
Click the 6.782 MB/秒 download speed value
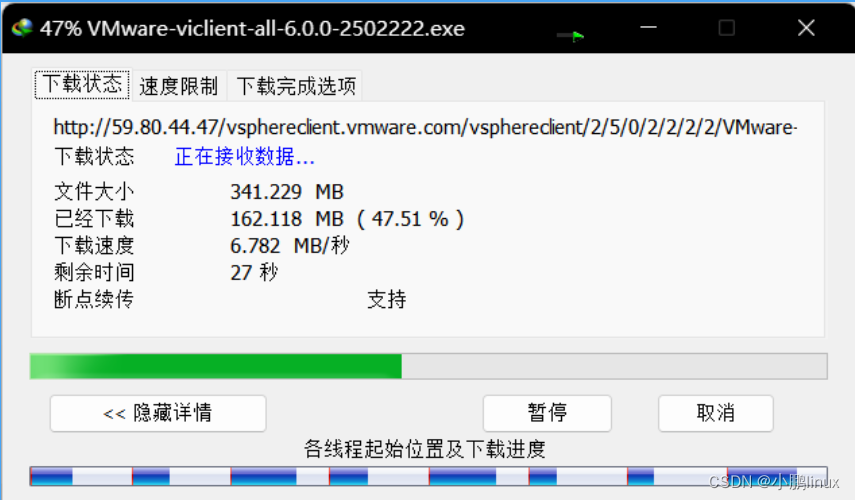(x=290, y=246)
